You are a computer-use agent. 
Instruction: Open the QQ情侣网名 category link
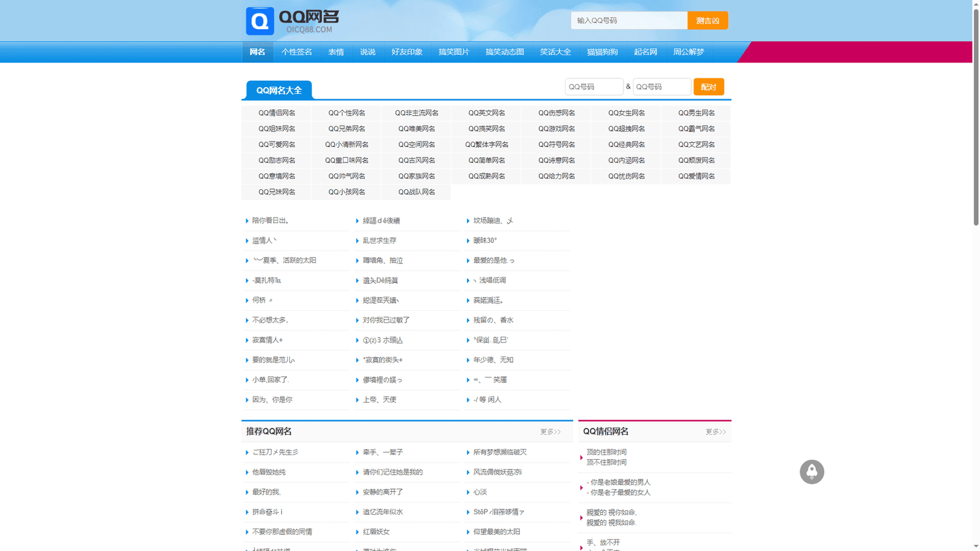pyautogui.click(x=277, y=113)
